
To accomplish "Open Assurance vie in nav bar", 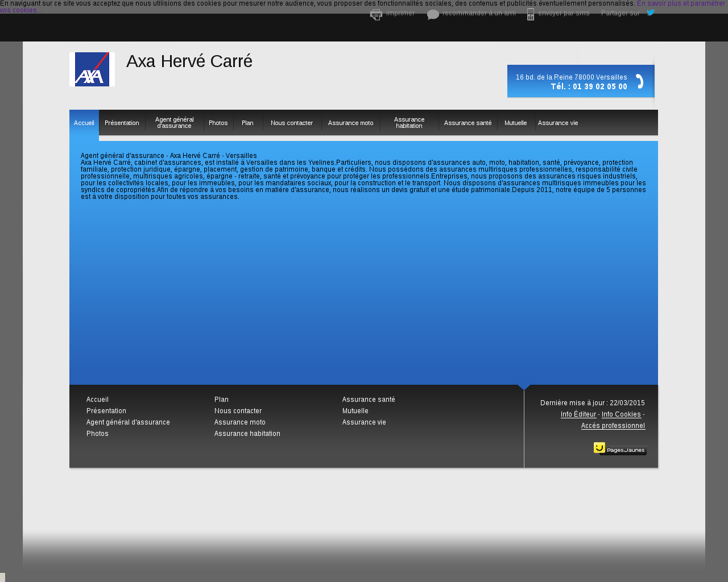I will [557, 123].
